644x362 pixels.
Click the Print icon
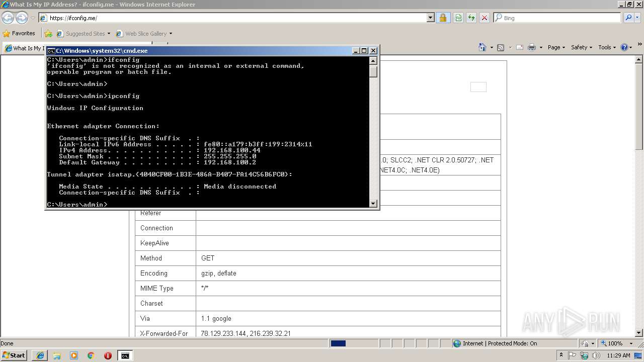coord(532,47)
